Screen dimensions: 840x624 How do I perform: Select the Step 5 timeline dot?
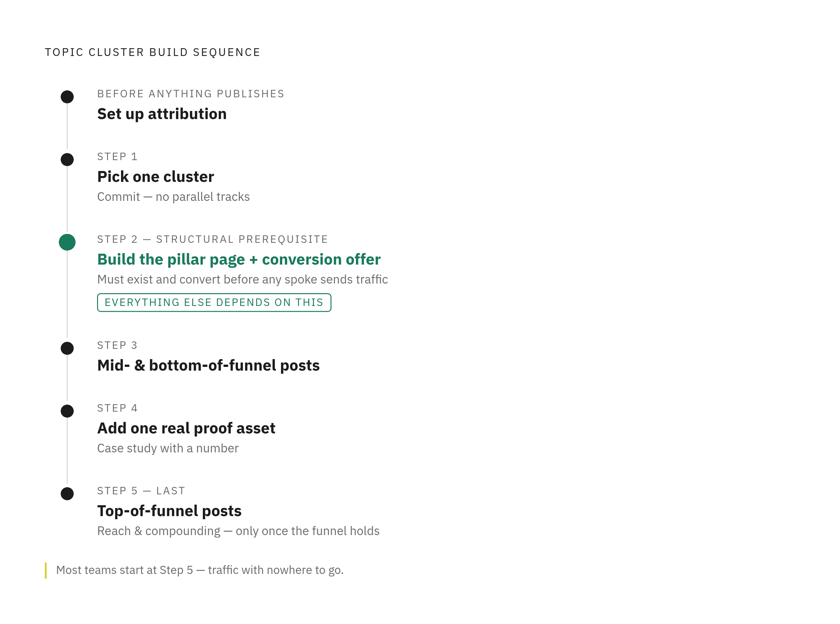67,494
